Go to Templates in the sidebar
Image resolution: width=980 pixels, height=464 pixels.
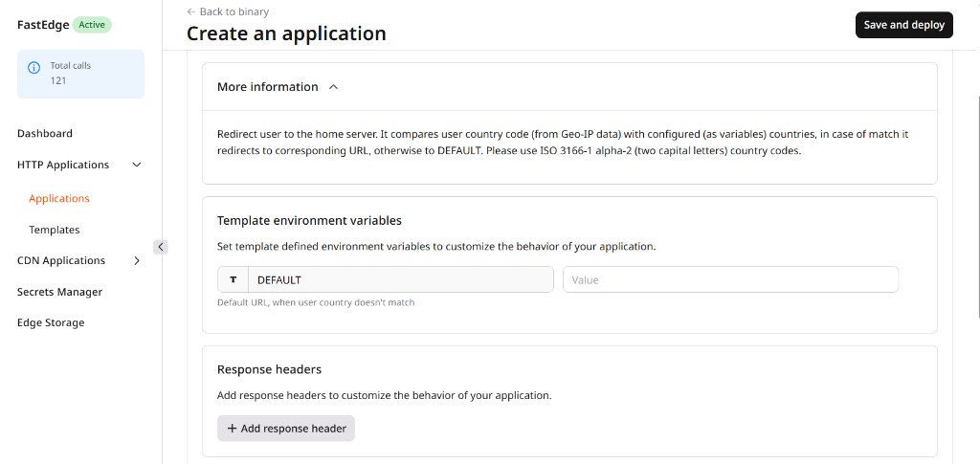click(55, 230)
